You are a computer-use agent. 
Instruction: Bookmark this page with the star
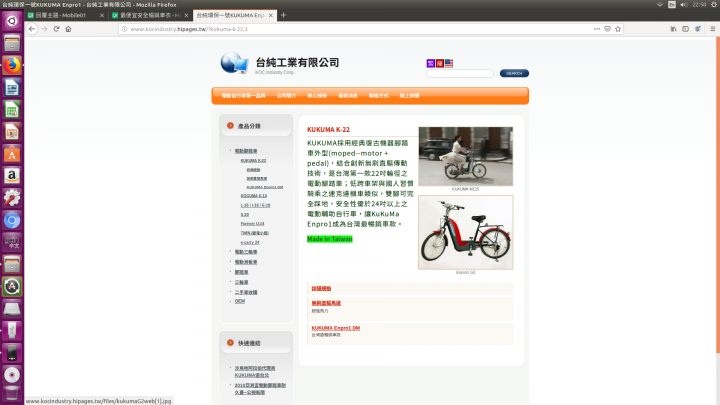[x=618, y=29]
